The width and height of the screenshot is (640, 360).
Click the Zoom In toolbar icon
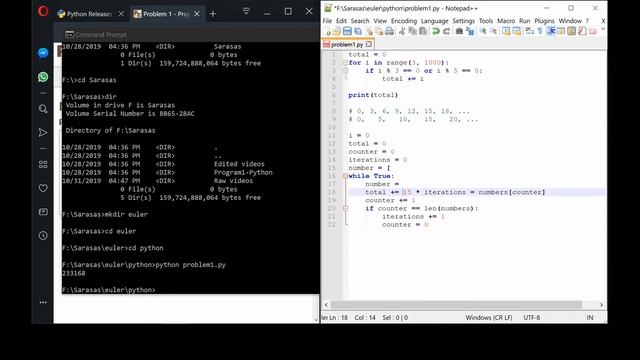(483, 31)
